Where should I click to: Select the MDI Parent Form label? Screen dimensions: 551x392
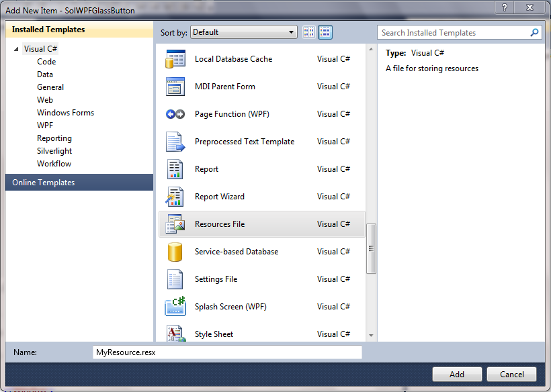[x=225, y=87]
